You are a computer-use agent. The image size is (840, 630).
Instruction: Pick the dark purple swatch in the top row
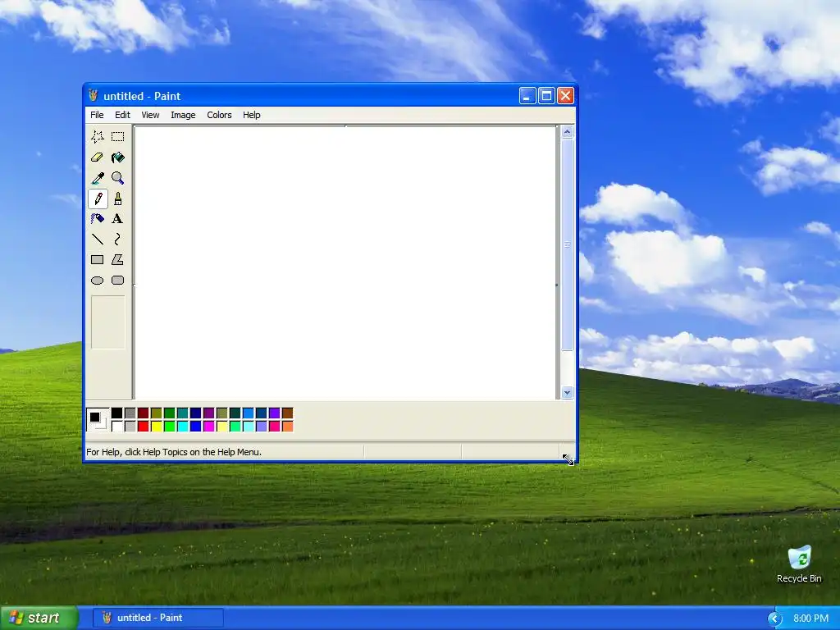[209, 413]
